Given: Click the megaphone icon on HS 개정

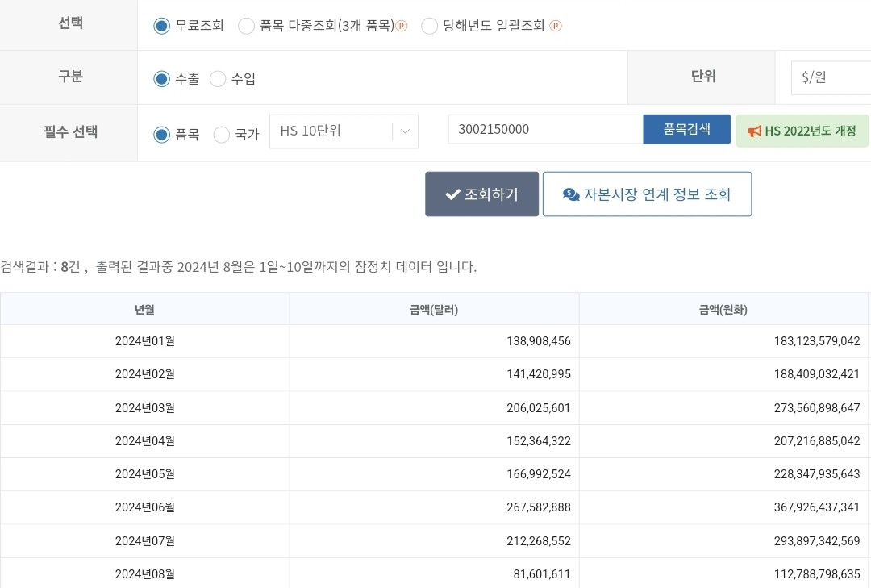Looking at the screenshot, I should [x=754, y=131].
